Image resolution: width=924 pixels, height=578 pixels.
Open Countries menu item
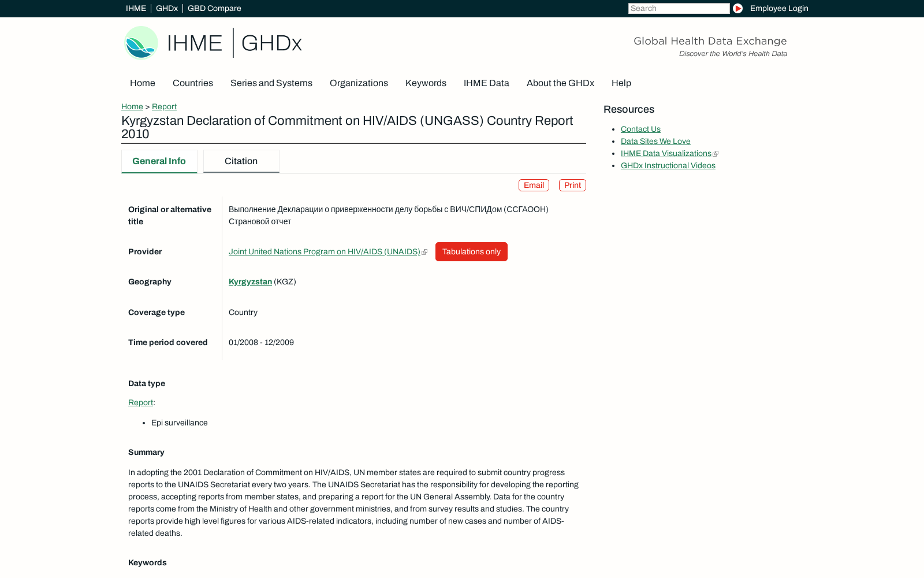tap(193, 83)
